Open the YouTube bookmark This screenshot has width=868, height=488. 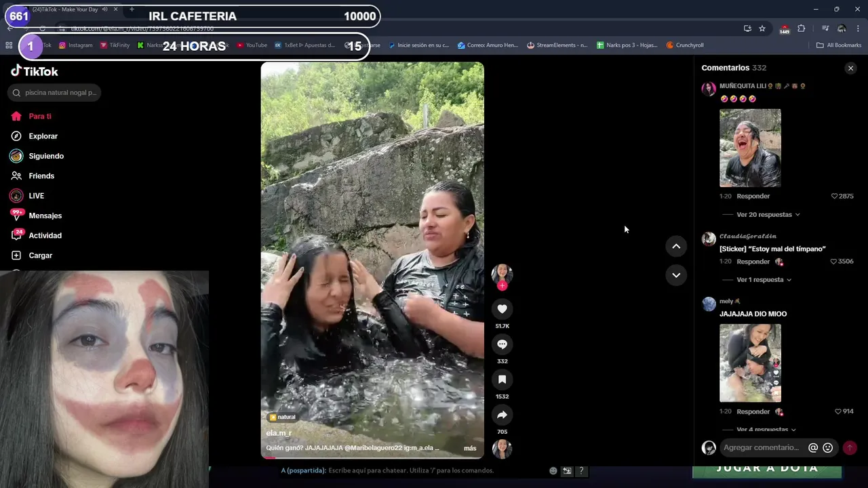252,45
